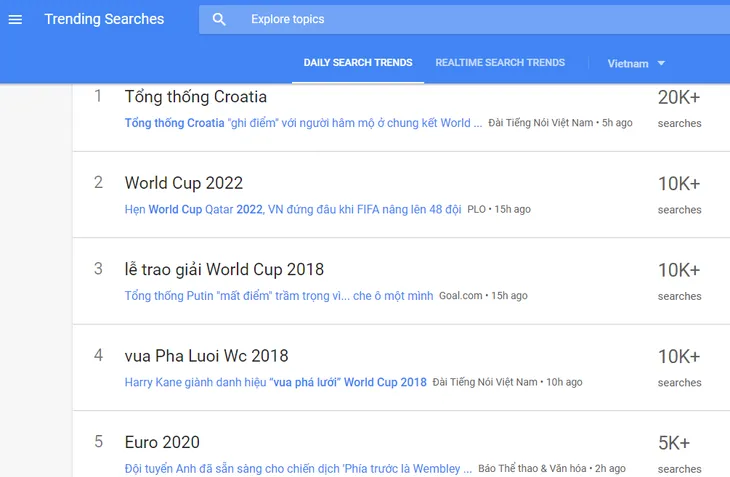Open the Vietnam country dropdown

[636, 63]
